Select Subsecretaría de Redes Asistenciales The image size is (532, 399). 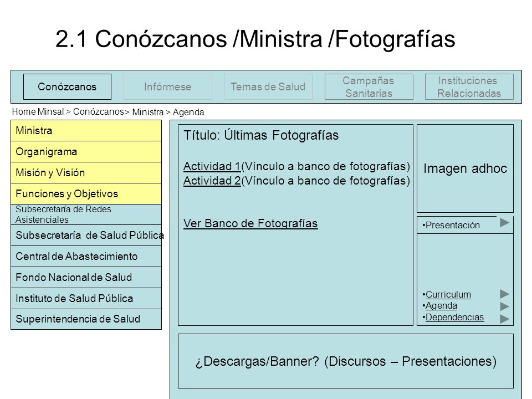(x=86, y=214)
